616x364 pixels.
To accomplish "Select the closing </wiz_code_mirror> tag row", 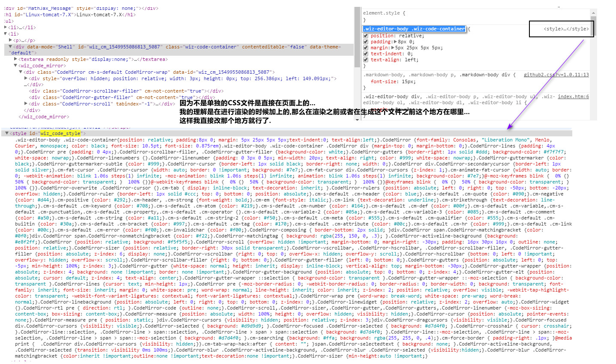I will [44, 117].
